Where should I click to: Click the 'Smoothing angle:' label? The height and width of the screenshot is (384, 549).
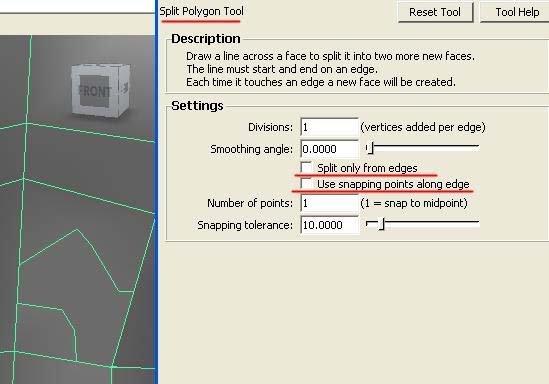click(251, 149)
